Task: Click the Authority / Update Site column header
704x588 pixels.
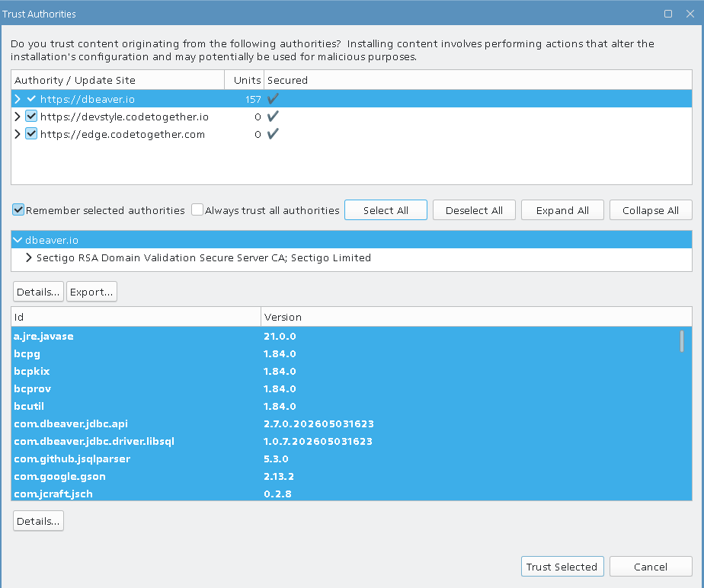Action: 117,80
